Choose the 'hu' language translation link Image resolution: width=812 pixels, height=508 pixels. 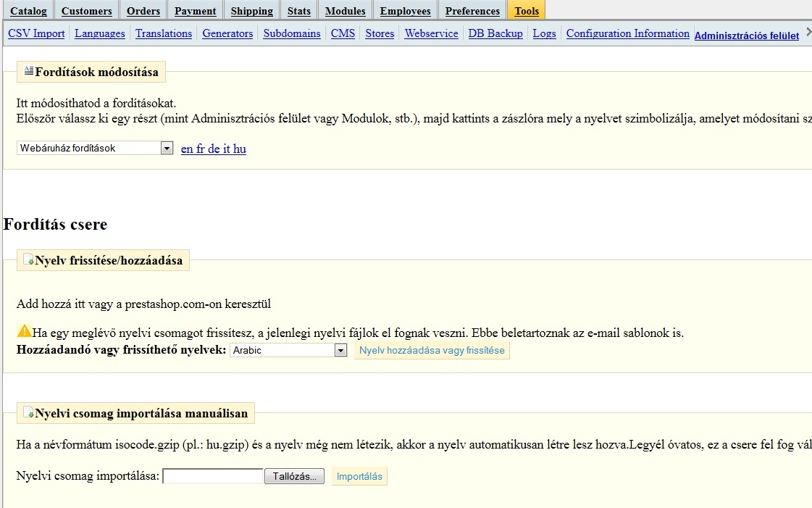point(239,149)
